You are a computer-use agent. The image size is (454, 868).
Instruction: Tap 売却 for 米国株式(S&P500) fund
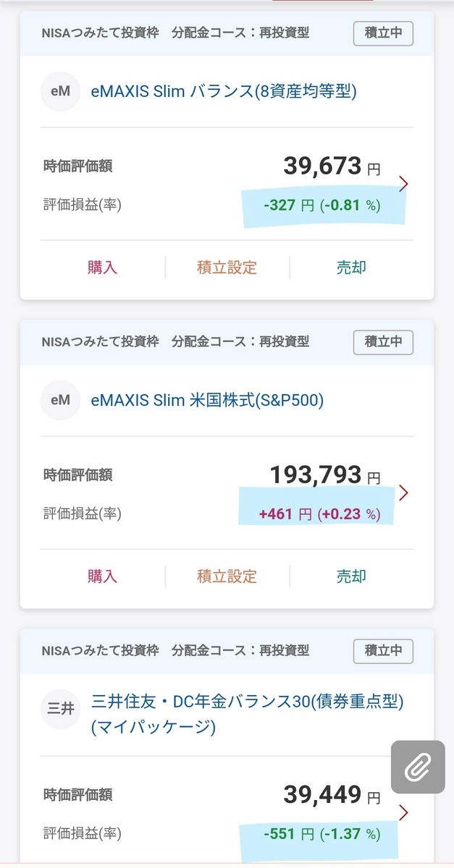click(351, 576)
